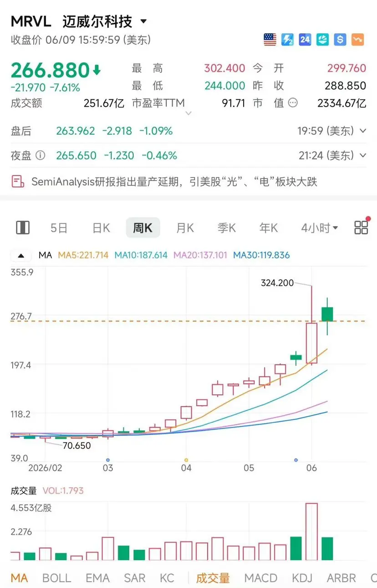Tap the VOL:1.793 volume label
The image size is (377, 588).
63,491
